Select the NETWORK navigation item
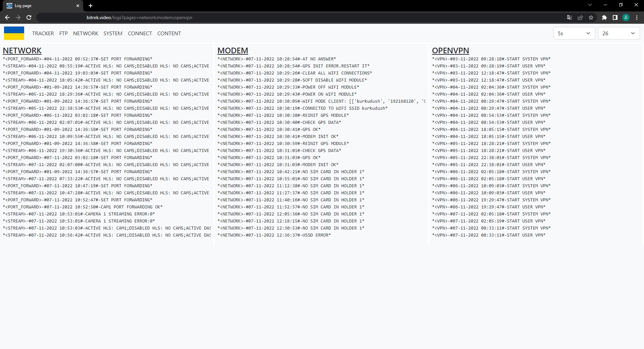The width and height of the screenshot is (644, 349). click(x=86, y=33)
